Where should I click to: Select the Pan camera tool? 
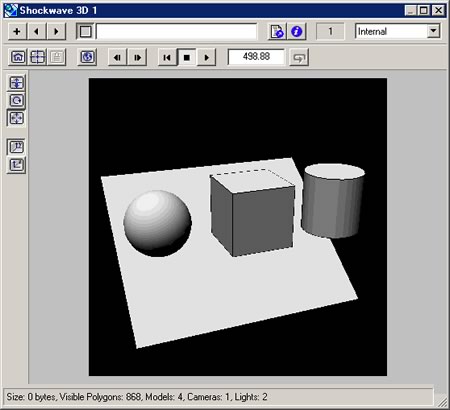tap(16, 118)
